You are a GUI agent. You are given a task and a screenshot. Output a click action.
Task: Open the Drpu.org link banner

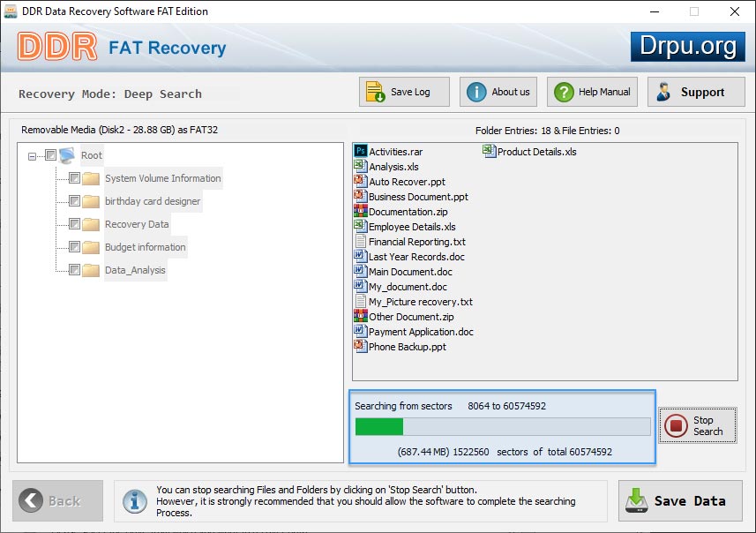[x=687, y=47]
